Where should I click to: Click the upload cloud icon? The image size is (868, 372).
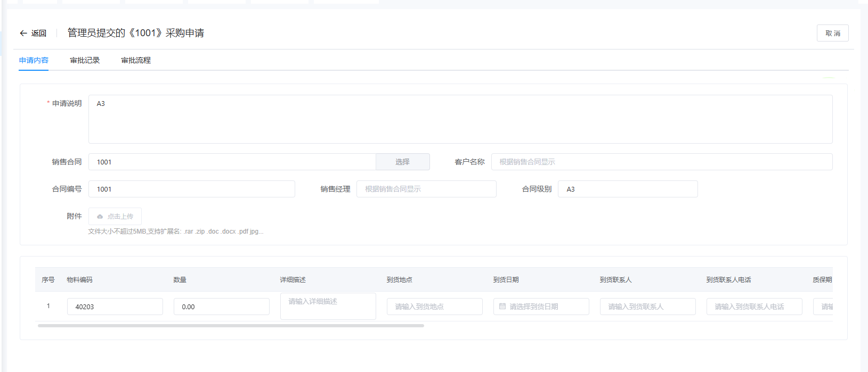click(x=100, y=217)
